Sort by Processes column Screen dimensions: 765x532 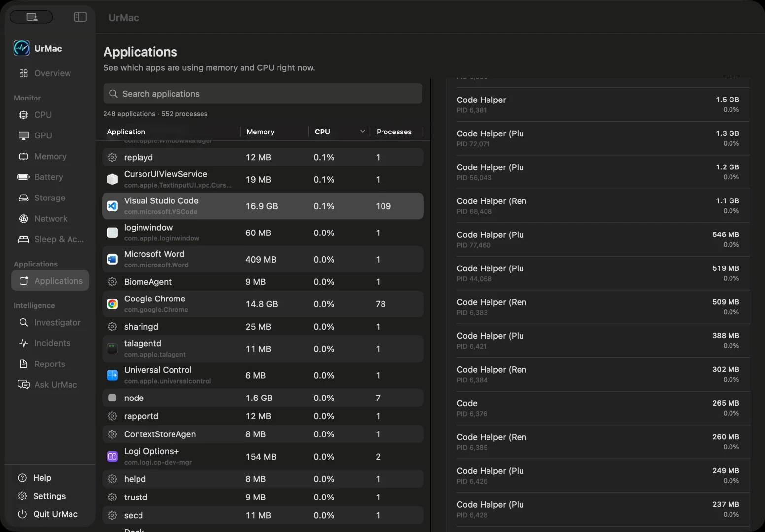click(394, 132)
